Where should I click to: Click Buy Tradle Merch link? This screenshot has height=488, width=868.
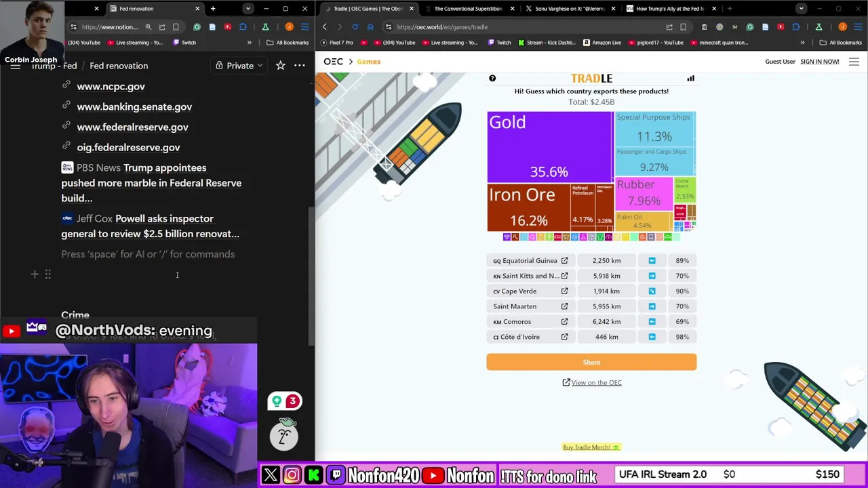click(591, 447)
